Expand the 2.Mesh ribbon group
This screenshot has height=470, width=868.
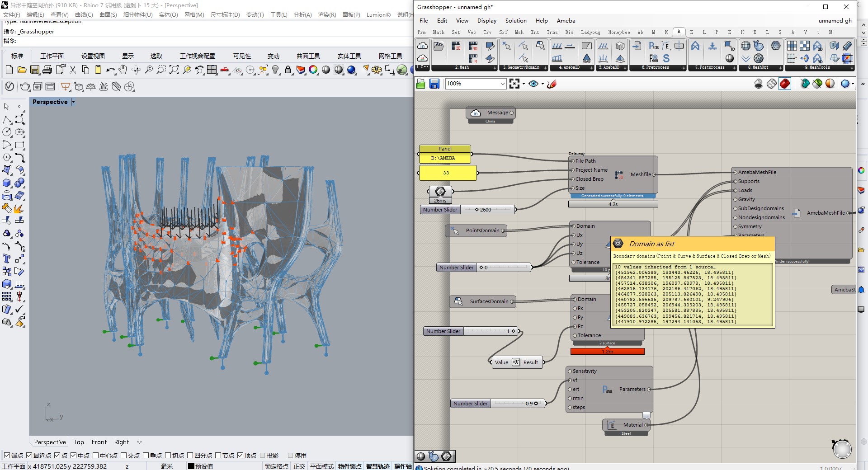coord(495,68)
